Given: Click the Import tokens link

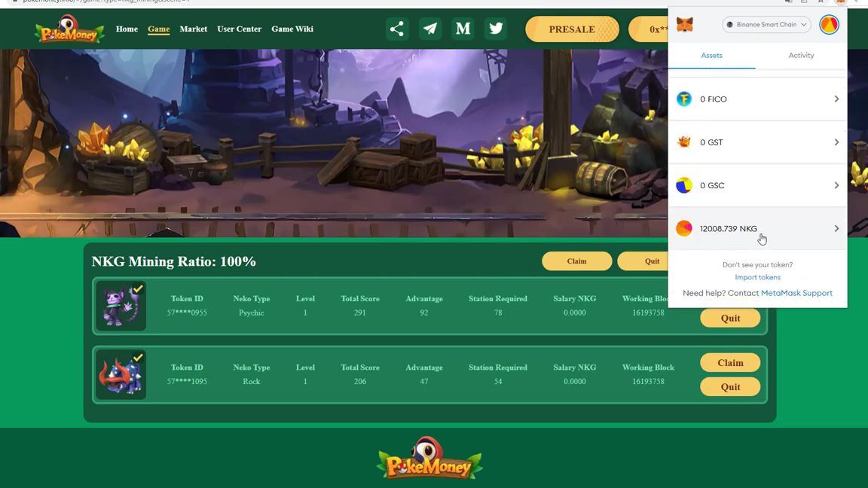Looking at the screenshot, I should coord(757,277).
